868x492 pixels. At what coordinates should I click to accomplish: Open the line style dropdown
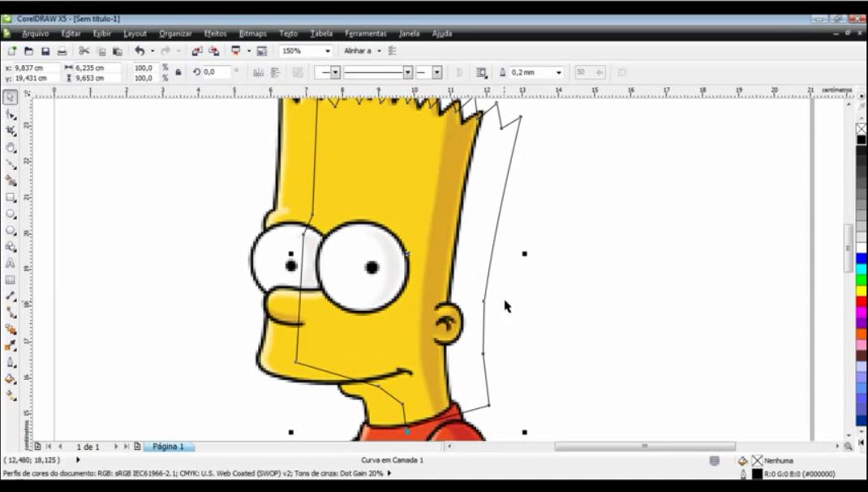click(408, 72)
